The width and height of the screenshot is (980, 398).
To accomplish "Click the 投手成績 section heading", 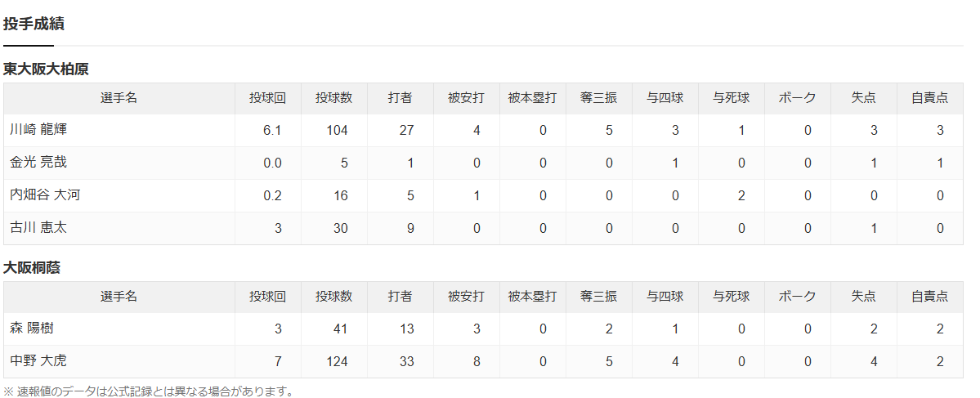I will [34, 25].
